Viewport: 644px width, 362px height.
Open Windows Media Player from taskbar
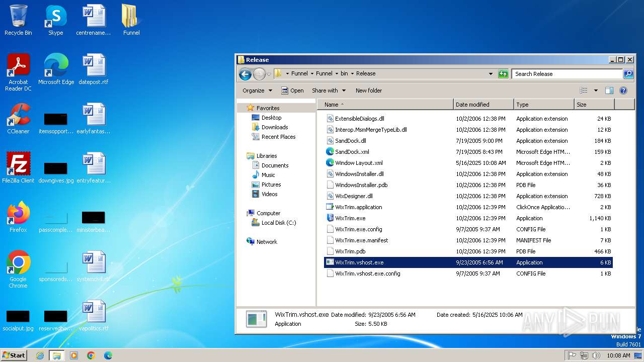(x=74, y=355)
